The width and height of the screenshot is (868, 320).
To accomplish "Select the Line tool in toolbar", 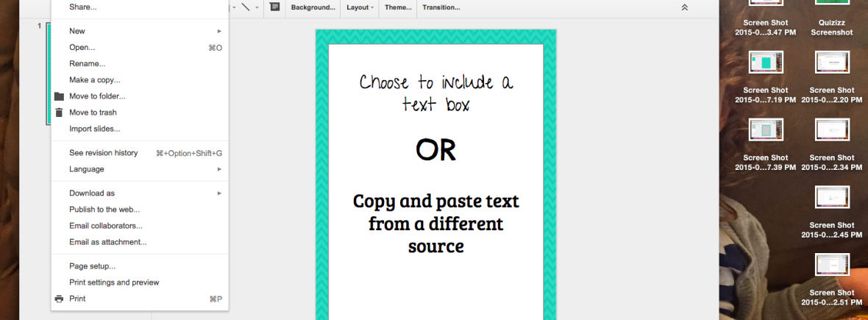I will tap(245, 7).
